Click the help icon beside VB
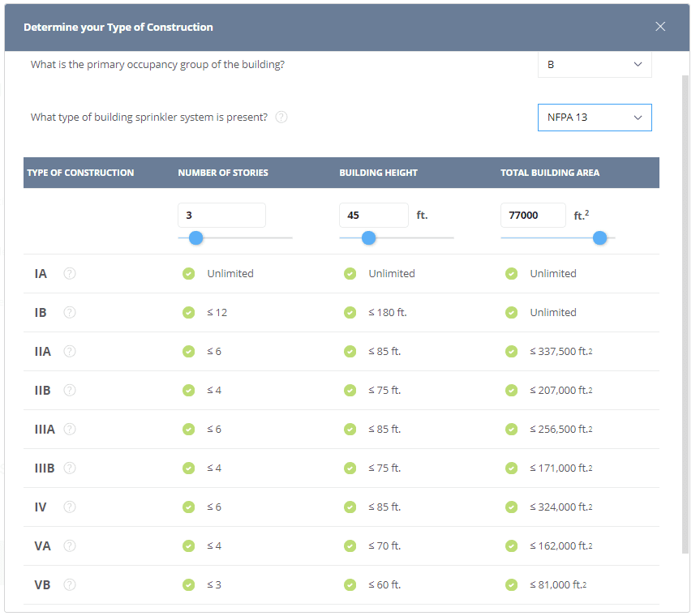Viewport: 700px width, 616px height. pyautogui.click(x=70, y=584)
